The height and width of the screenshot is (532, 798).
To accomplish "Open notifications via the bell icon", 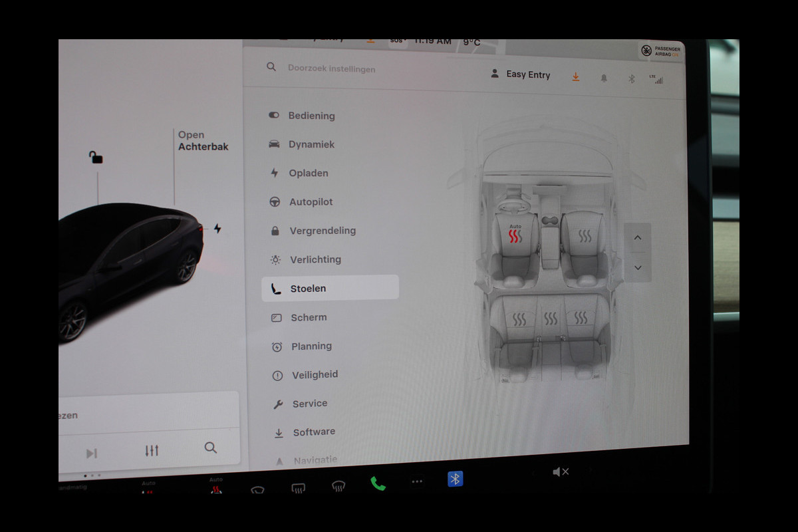I will click(x=604, y=78).
